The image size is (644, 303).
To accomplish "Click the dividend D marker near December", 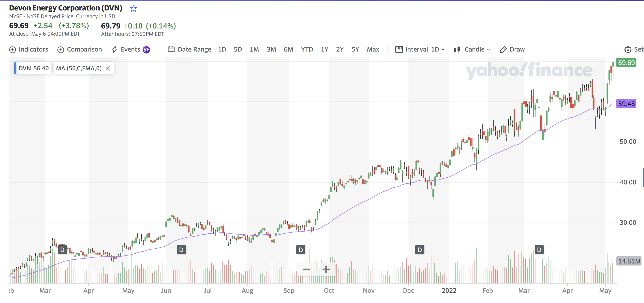I will click(420, 250).
